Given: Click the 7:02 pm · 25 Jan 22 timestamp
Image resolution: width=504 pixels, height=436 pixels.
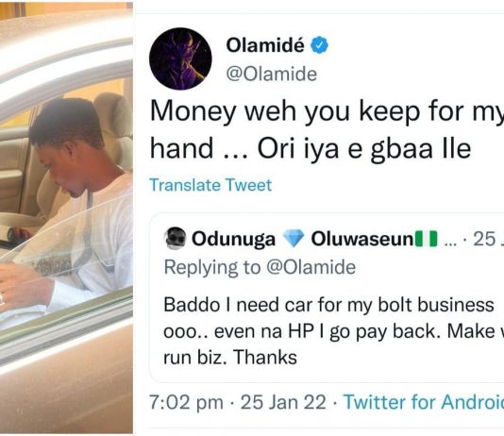Looking at the screenshot, I should pyautogui.click(x=238, y=402).
